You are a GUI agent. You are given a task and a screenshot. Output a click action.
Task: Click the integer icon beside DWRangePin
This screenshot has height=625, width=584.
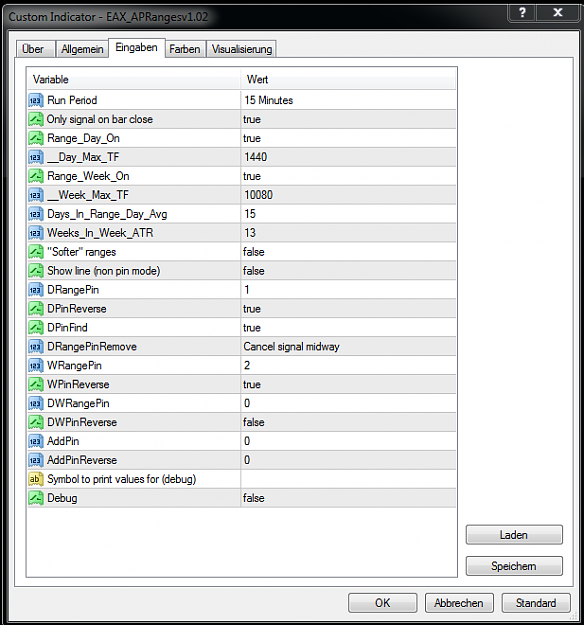35,403
